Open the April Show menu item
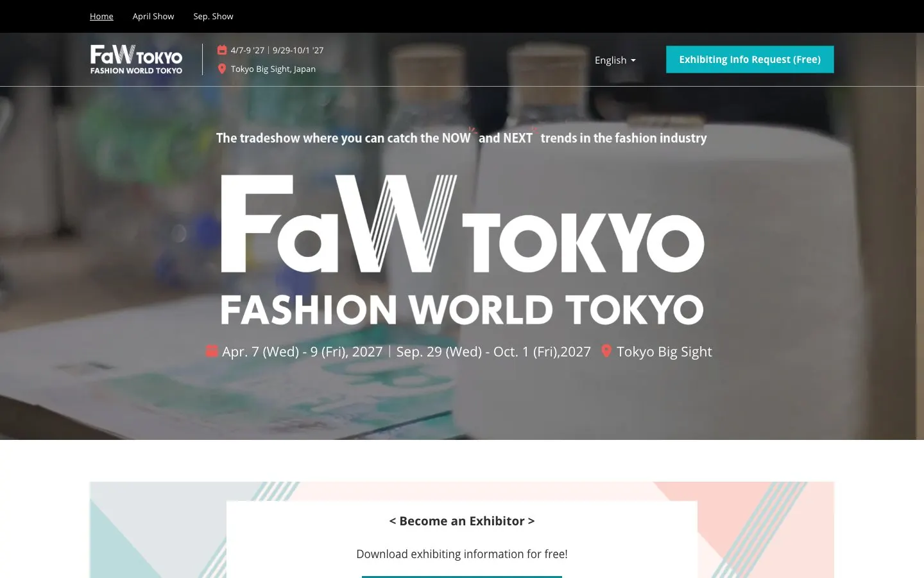Screen dimensions: 924x578 153,16
